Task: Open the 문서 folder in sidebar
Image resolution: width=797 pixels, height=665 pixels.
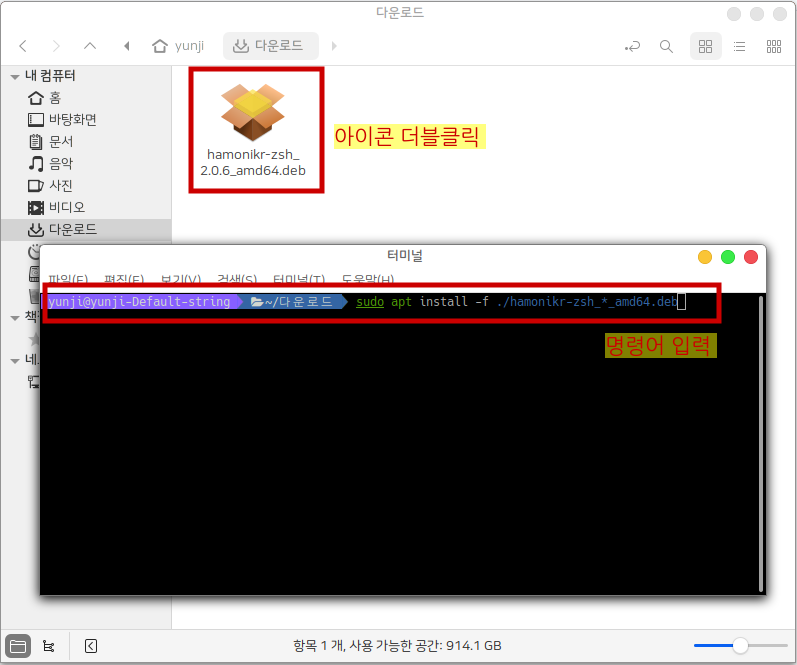Action: (x=61, y=142)
